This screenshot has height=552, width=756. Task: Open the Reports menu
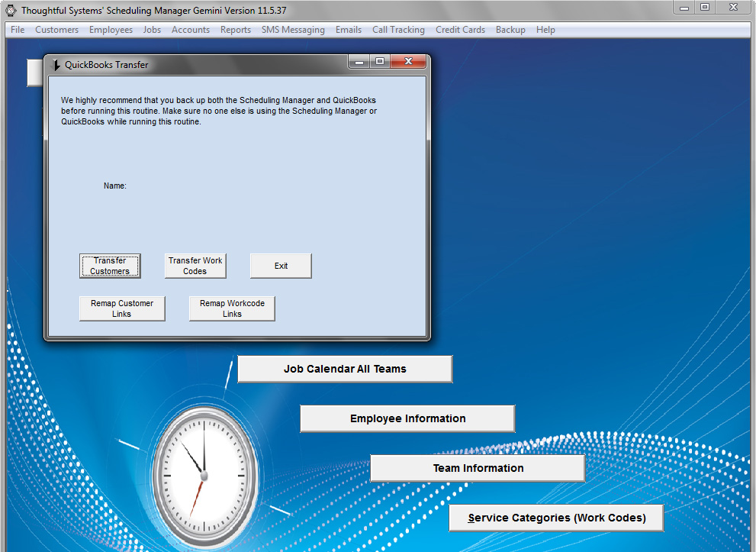235,30
